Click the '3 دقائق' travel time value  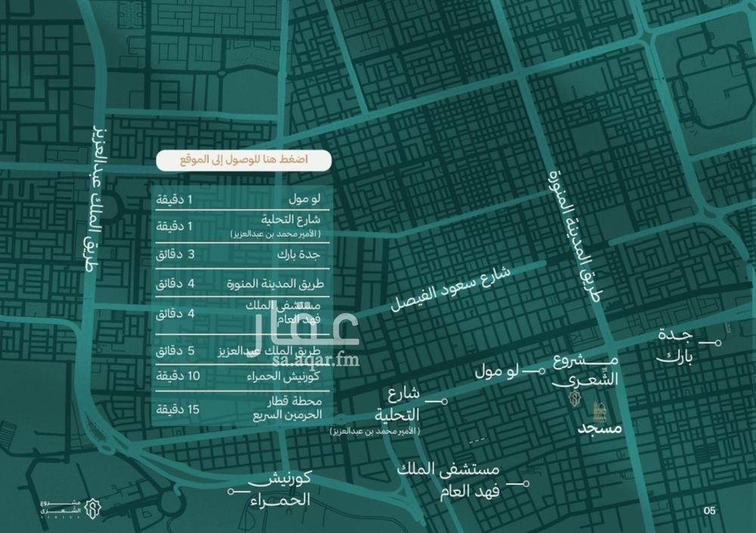(x=175, y=254)
